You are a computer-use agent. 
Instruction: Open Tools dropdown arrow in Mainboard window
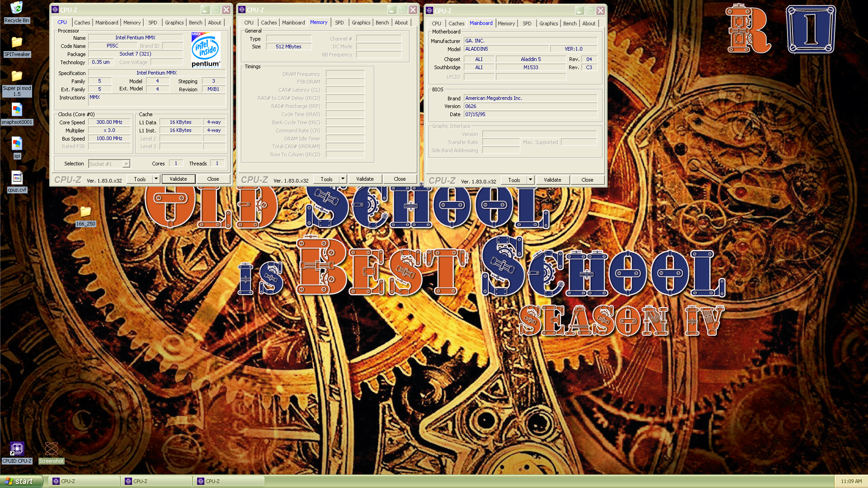(x=530, y=180)
